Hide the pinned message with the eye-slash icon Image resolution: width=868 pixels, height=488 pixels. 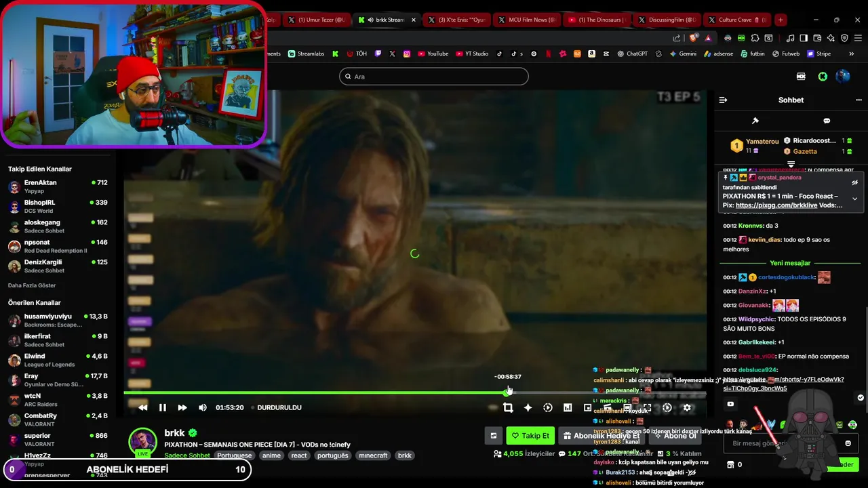(x=854, y=182)
